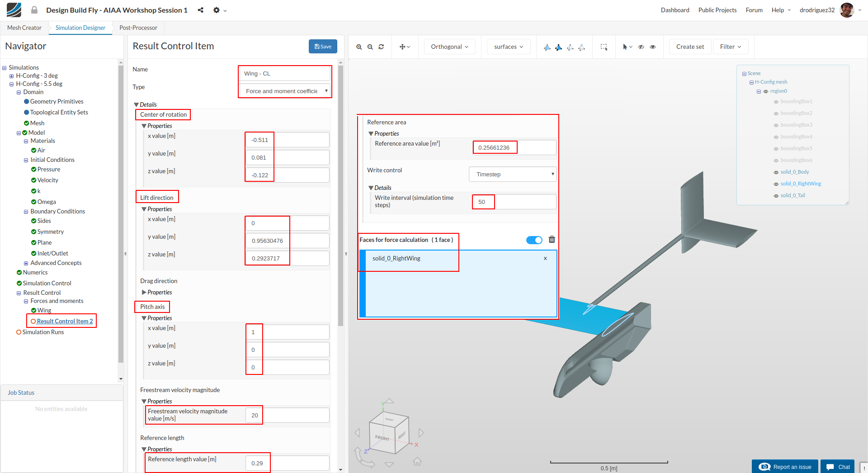This screenshot has height=473, width=868.
Task: Toggle visibility of boundingBox6
Action: tap(776, 161)
